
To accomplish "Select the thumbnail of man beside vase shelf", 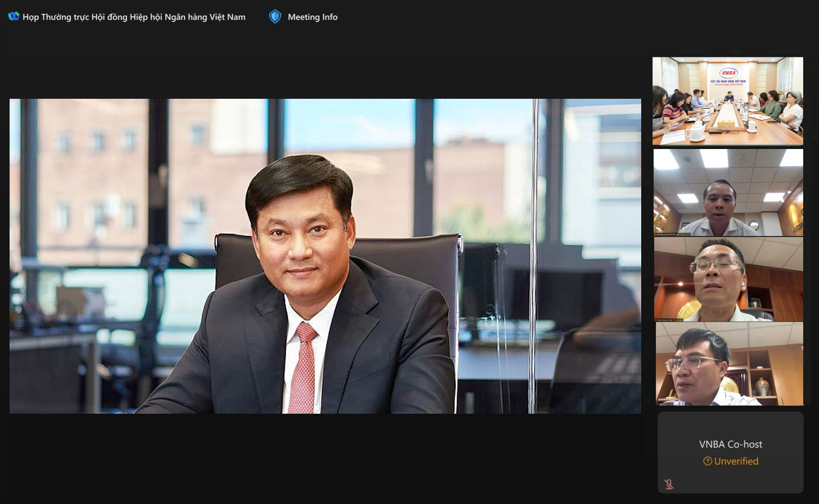I will [x=729, y=363].
